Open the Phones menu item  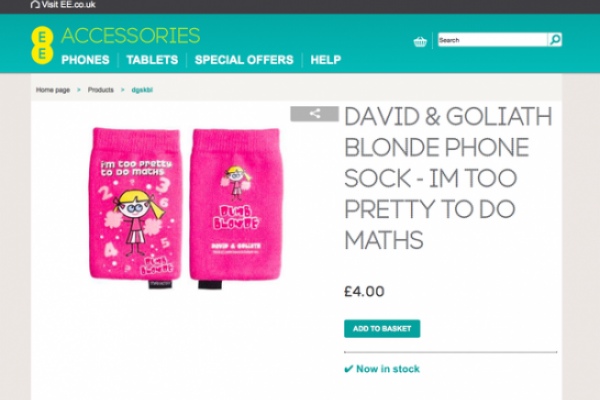click(85, 60)
